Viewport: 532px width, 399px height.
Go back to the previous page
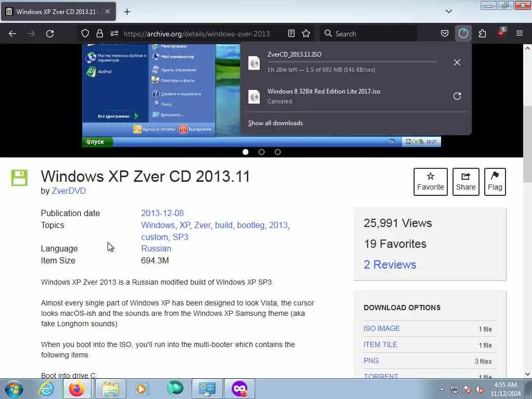12,34
